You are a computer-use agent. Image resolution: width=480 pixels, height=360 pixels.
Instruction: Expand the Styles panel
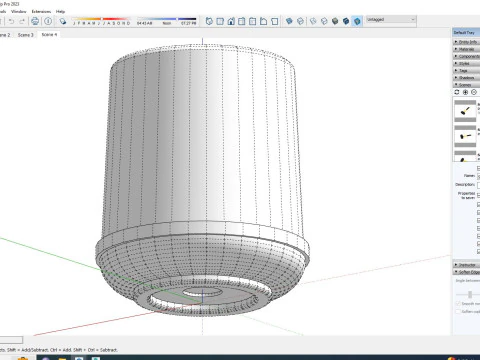[x=466, y=63]
